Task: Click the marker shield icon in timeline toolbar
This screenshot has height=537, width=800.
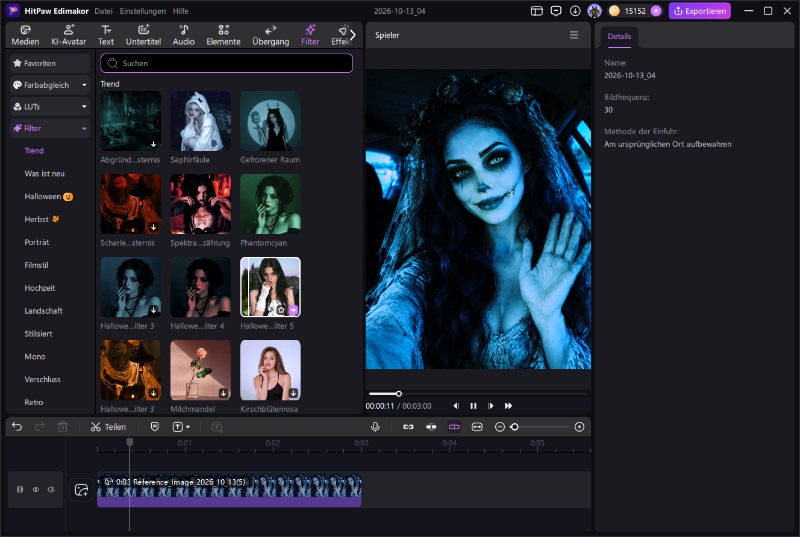Action: pyautogui.click(x=155, y=427)
